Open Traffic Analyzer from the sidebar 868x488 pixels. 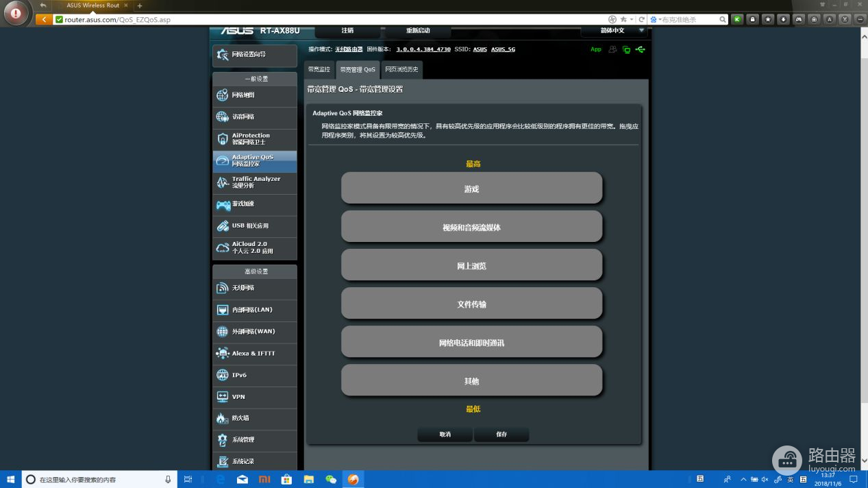254,182
